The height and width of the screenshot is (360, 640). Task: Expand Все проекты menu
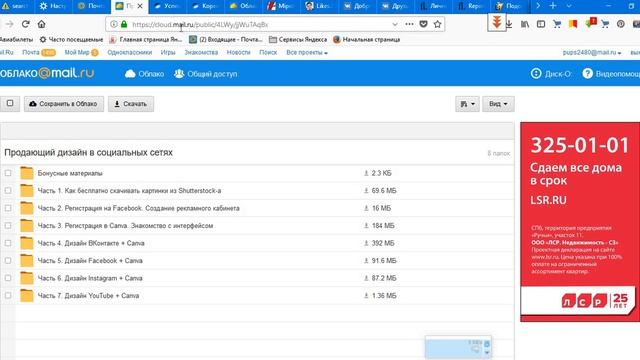point(307,53)
